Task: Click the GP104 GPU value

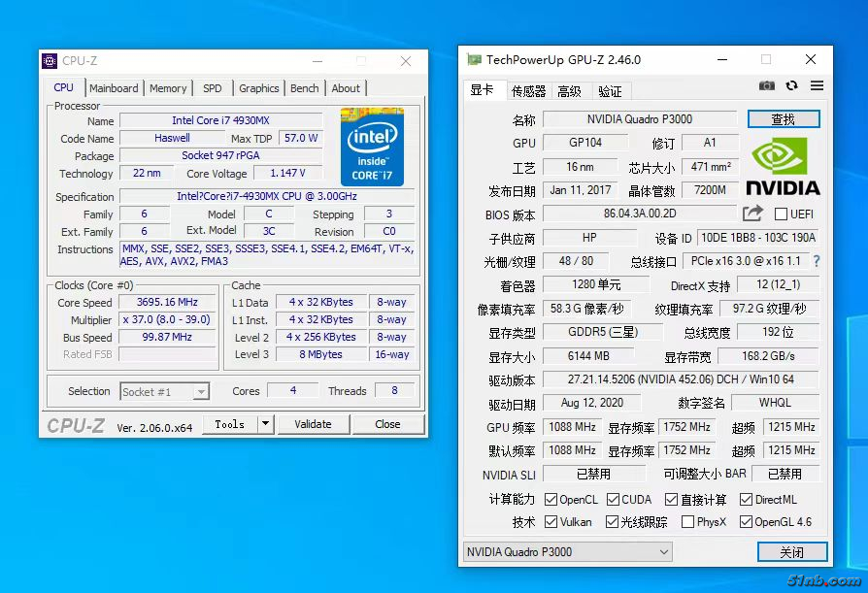Action: point(585,142)
